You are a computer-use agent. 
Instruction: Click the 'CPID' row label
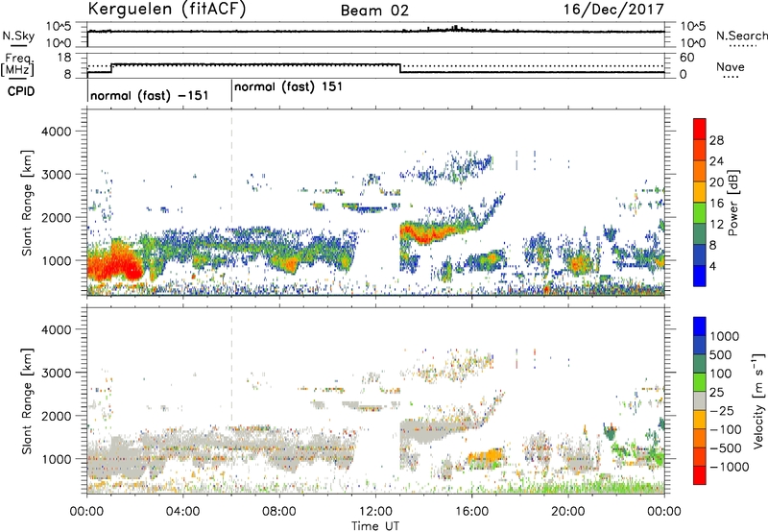pos(21,91)
